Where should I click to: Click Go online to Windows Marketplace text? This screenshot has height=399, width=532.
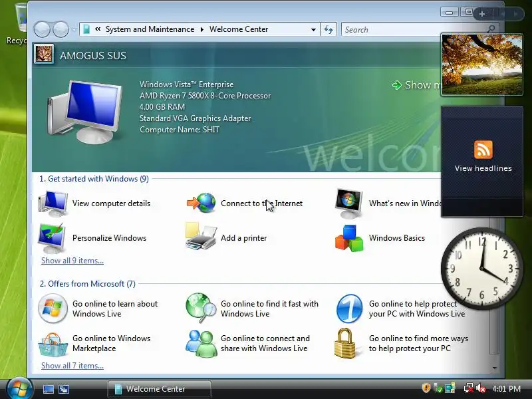(111, 343)
